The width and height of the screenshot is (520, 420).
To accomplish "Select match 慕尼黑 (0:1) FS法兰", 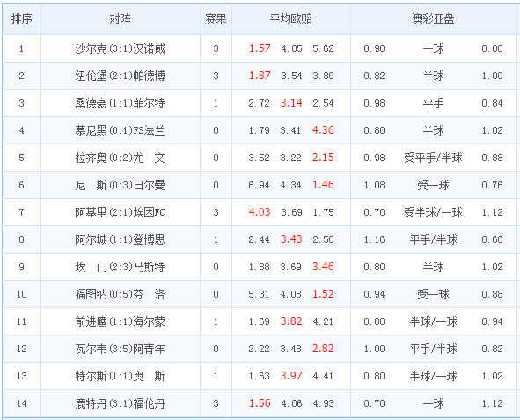I will (x=120, y=130).
